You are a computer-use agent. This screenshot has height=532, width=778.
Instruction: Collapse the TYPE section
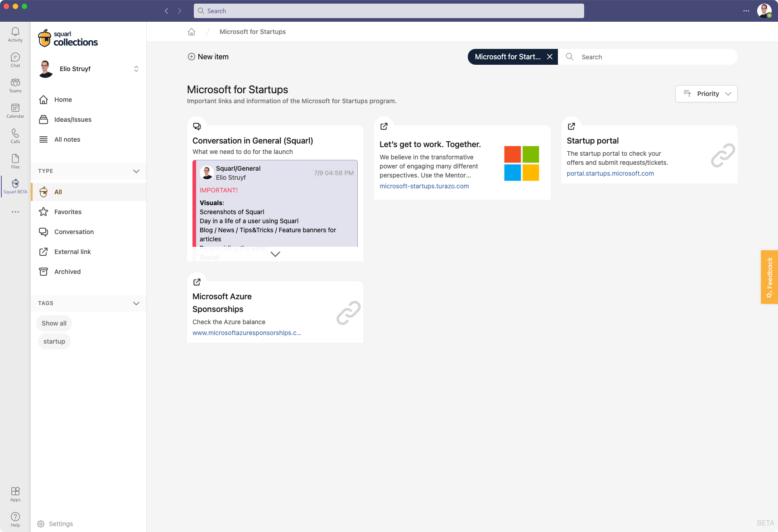[x=136, y=171]
